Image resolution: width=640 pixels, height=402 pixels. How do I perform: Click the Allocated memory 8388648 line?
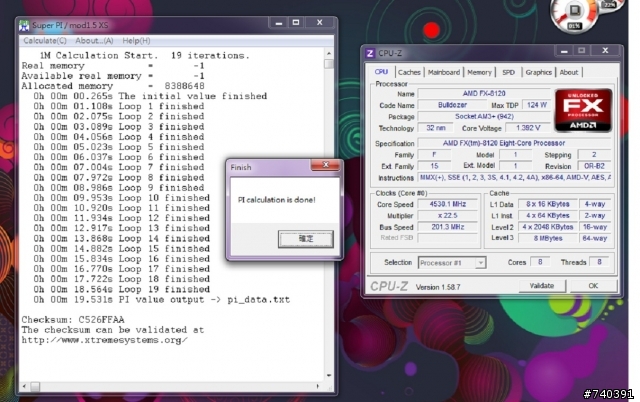pos(113,86)
